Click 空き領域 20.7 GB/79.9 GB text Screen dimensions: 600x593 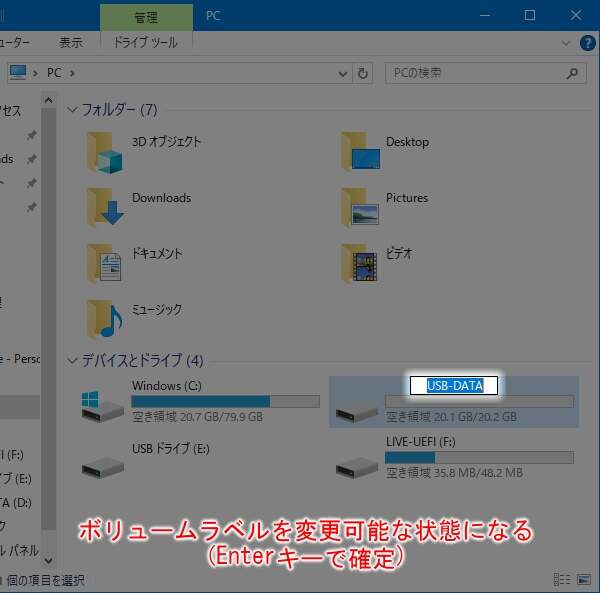(x=197, y=417)
